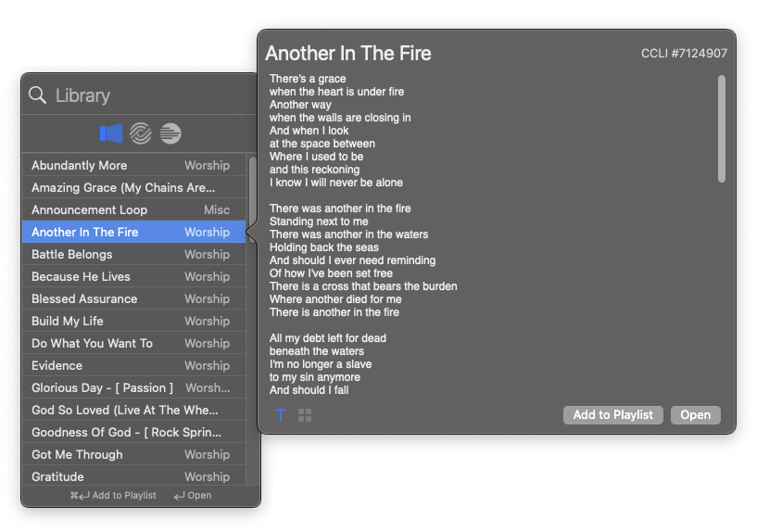The height and width of the screenshot is (532, 769).
Task: Click lyric line "Holding back the seas"
Action: 324,247
